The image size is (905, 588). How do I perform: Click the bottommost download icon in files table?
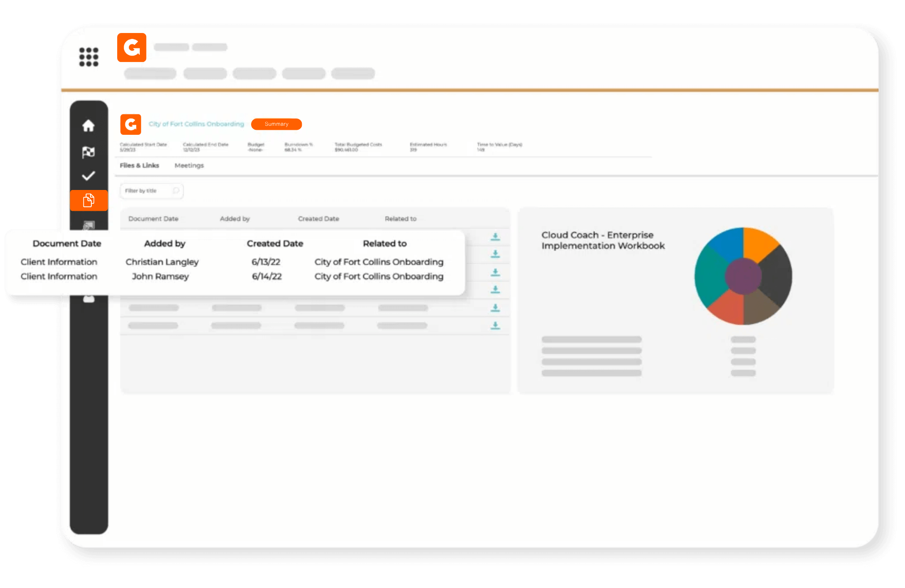click(x=495, y=326)
